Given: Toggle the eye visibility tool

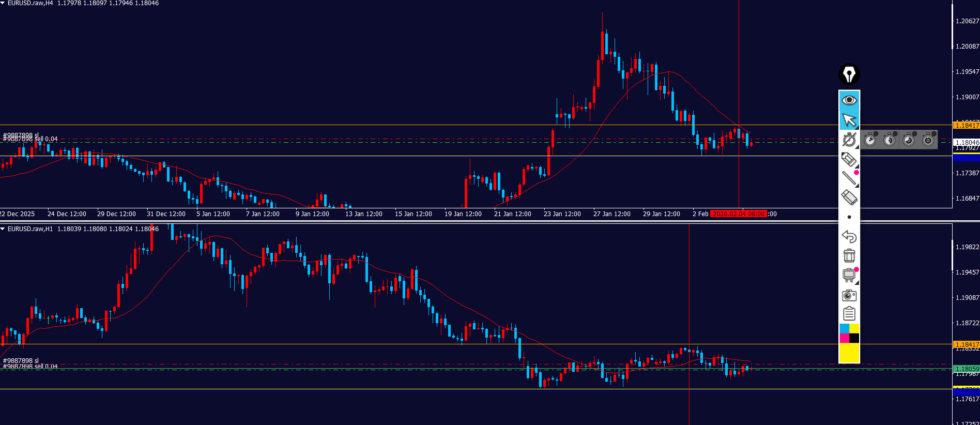Looking at the screenshot, I should [849, 100].
